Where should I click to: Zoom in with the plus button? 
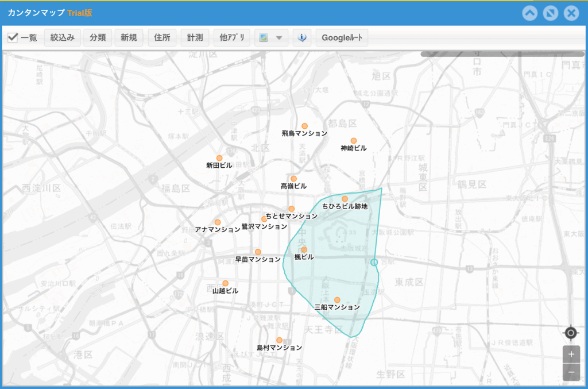(x=571, y=355)
